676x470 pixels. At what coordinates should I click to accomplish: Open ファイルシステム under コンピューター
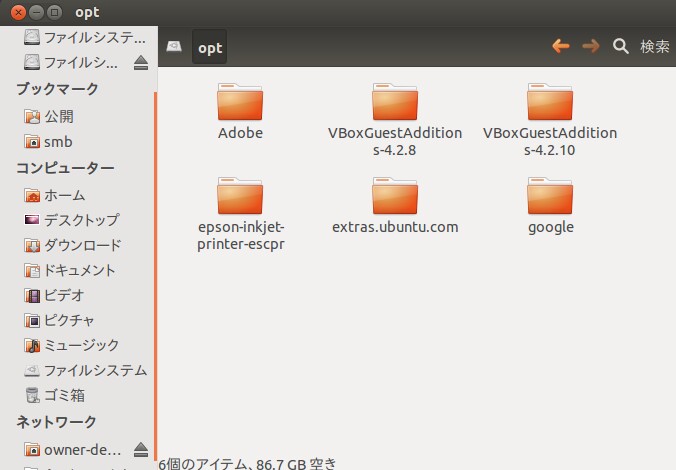pyautogui.click(x=85, y=370)
